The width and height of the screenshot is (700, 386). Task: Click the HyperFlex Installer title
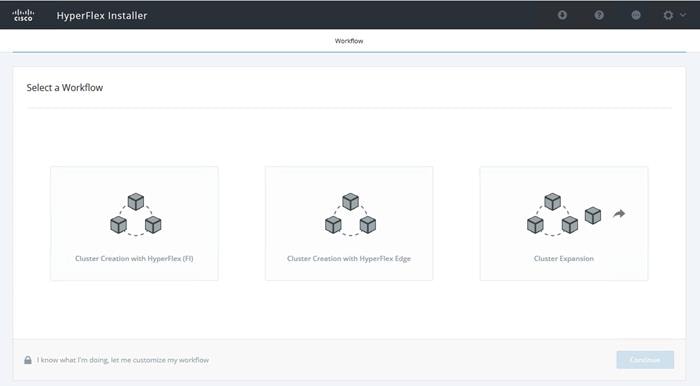pyautogui.click(x=102, y=16)
